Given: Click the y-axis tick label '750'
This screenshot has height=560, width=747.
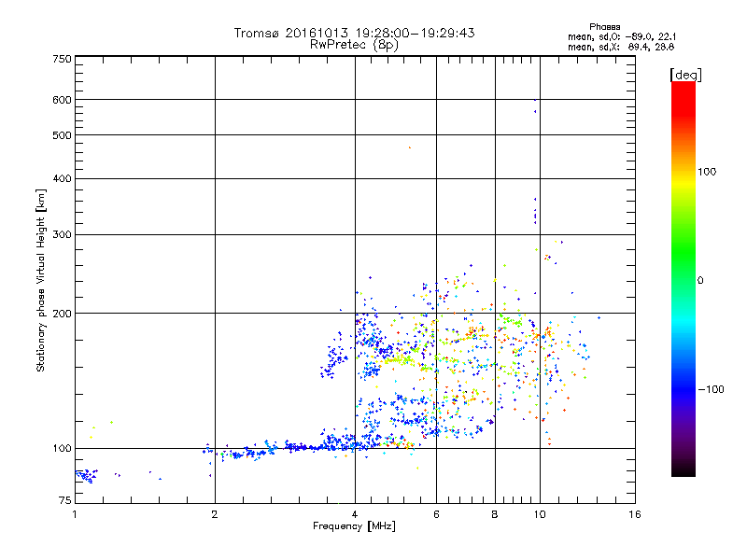Looking at the screenshot, I should [63, 60].
